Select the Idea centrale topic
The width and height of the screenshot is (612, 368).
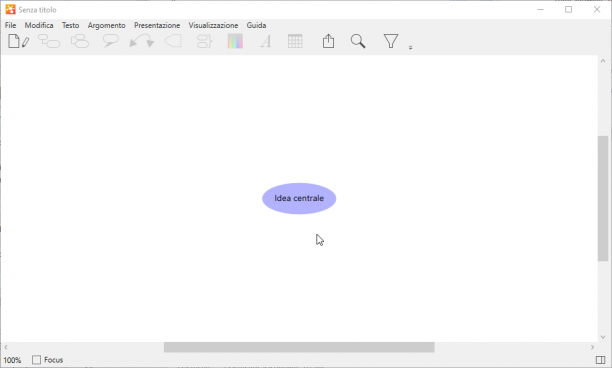(x=299, y=198)
